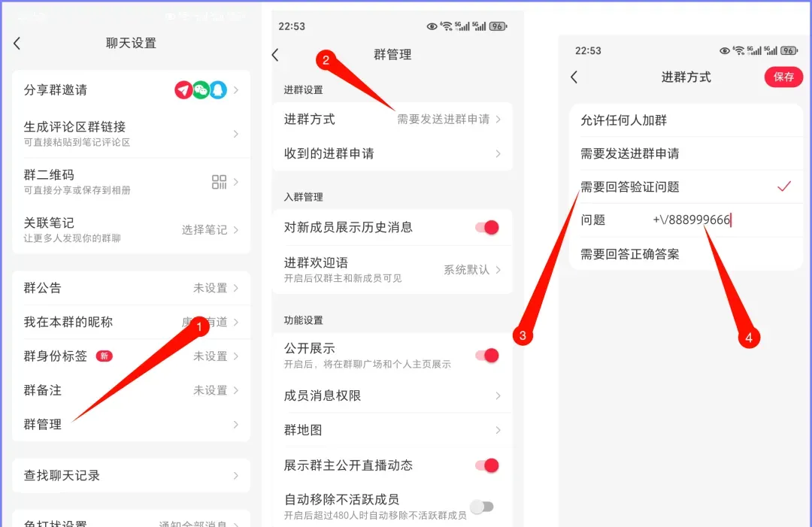Tap the QR code icon in 群二维码
812x527 pixels.
tap(219, 182)
